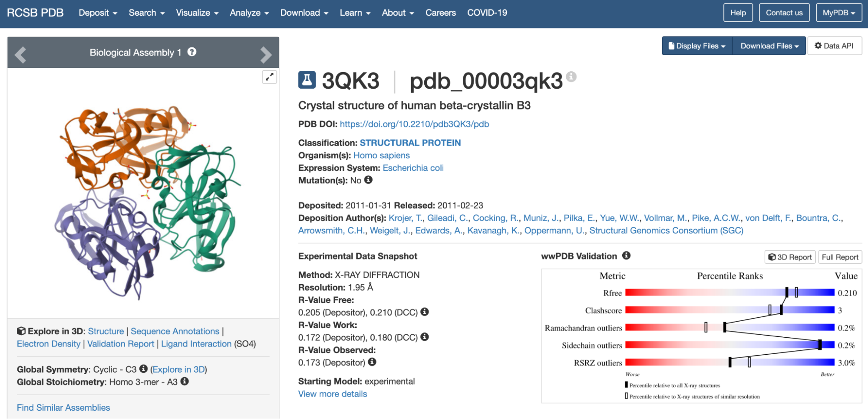Click author Edwards, A. link
This screenshot has height=419, width=868.
coord(439,231)
